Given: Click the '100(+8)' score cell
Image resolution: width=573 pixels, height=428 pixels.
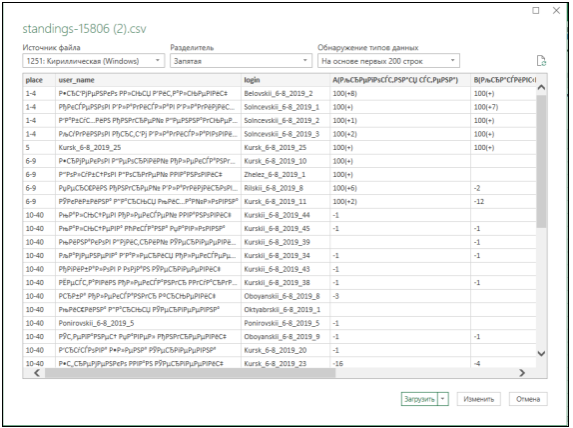Looking at the screenshot, I should 400,94.
